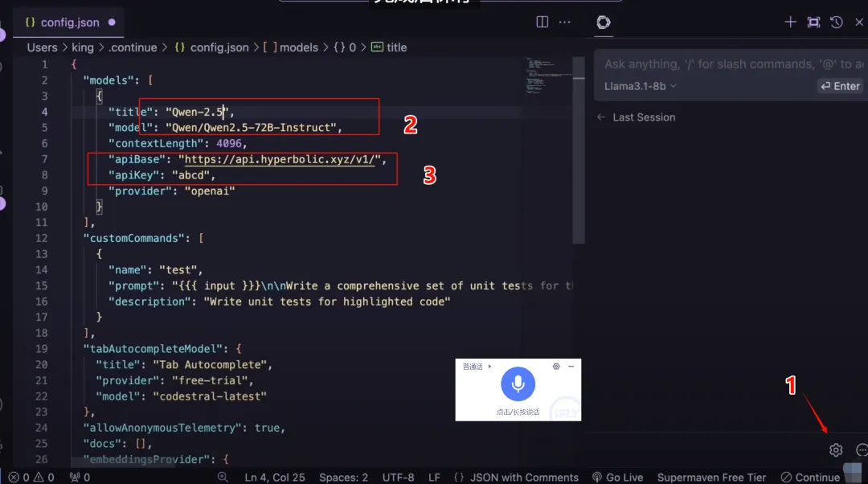Change the LF end of line sequence

(x=434, y=477)
